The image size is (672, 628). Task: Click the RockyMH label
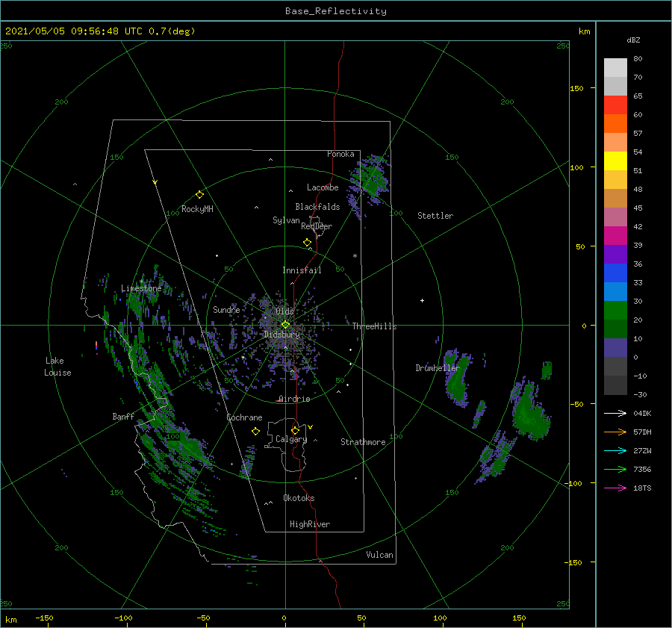197,209
